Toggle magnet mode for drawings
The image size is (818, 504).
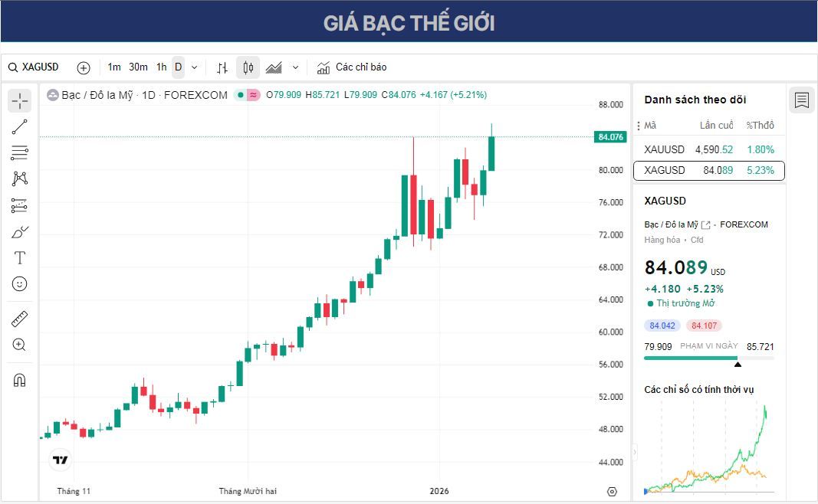[x=20, y=380]
